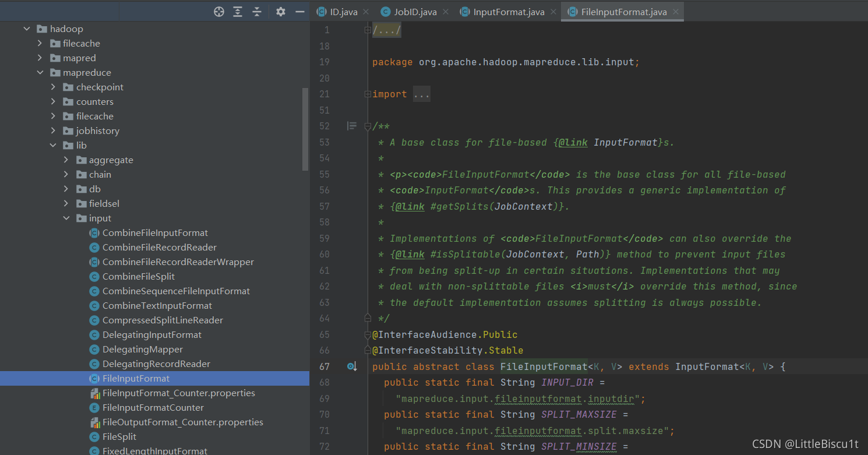Switch to the InputFormat.java tab
The image size is (868, 455).
point(509,12)
